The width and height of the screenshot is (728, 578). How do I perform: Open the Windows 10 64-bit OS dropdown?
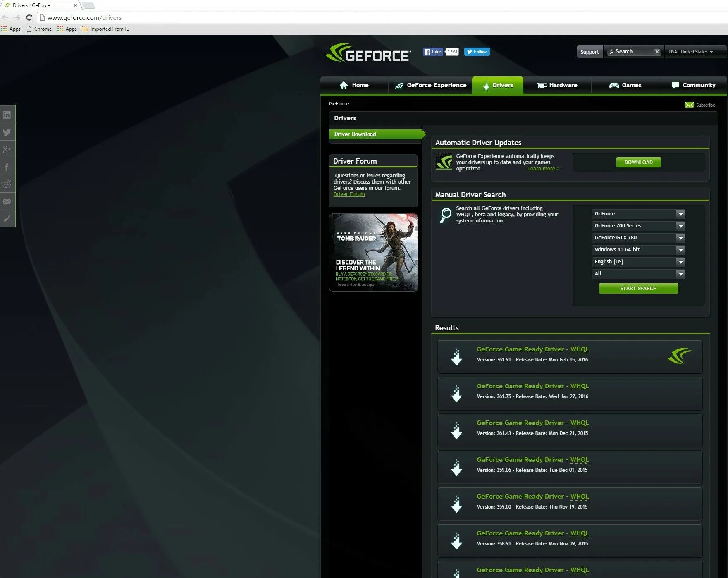coord(638,250)
